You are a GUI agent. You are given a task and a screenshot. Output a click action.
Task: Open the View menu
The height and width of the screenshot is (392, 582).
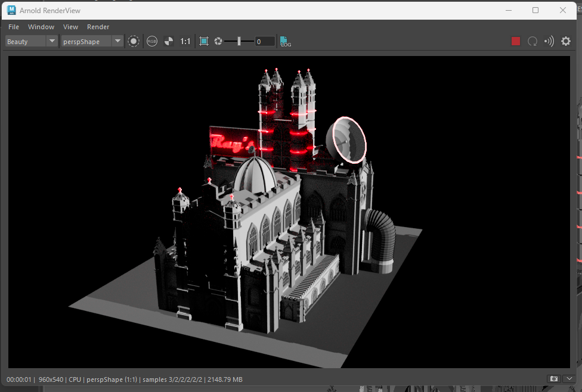click(x=70, y=27)
